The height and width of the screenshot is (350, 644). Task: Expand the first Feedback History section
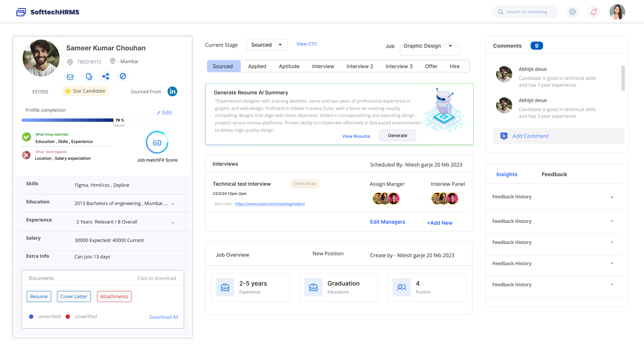click(x=612, y=197)
